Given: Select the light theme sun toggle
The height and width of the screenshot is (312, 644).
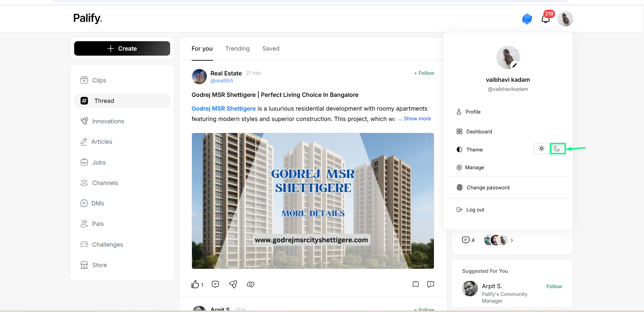Looking at the screenshot, I should click(541, 148).
